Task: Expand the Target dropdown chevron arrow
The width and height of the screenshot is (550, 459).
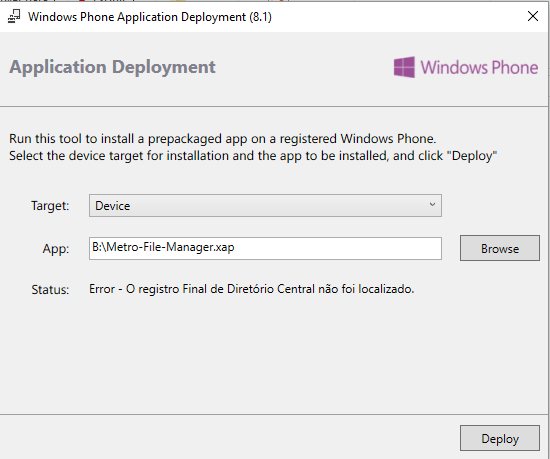Action: point(432,204)
